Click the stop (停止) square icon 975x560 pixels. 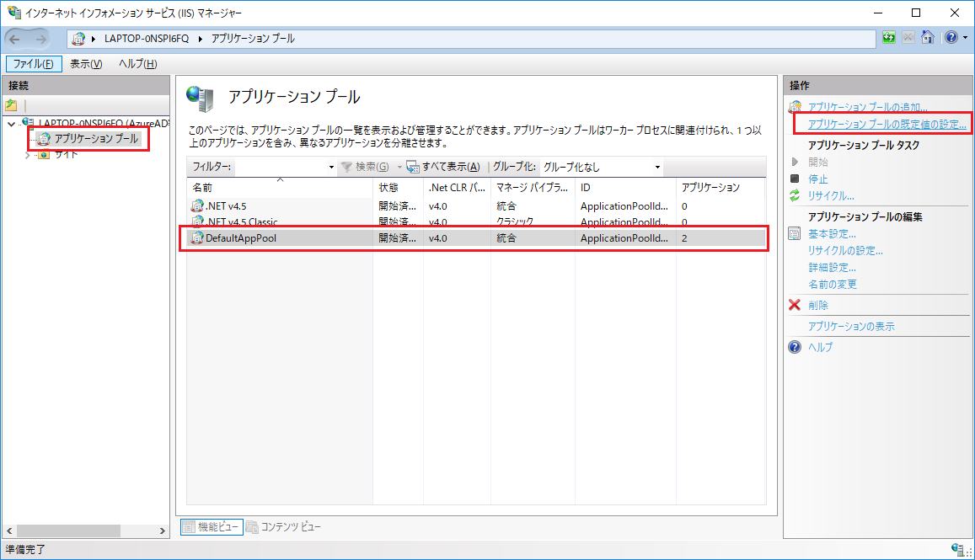click(x=795, y=179)
